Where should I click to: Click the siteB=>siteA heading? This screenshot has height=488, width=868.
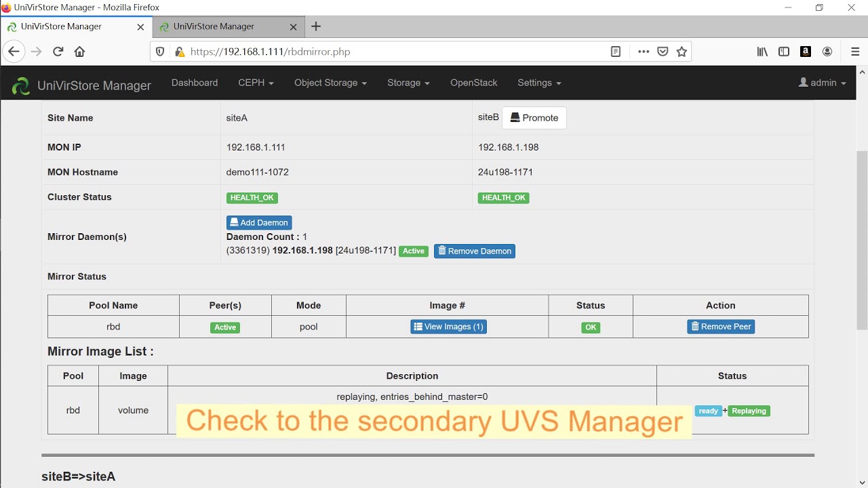(78, 476)
